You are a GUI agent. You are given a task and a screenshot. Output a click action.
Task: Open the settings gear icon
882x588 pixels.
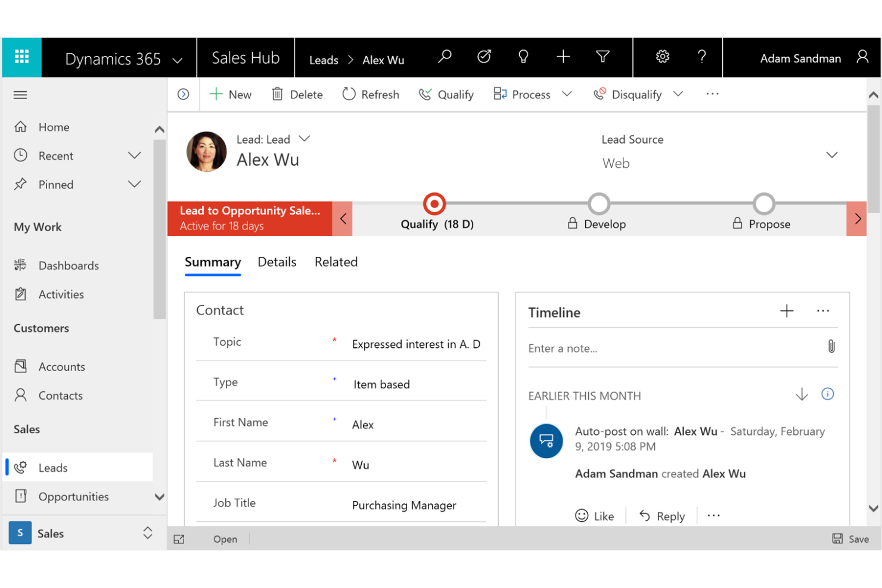(663, 57)
